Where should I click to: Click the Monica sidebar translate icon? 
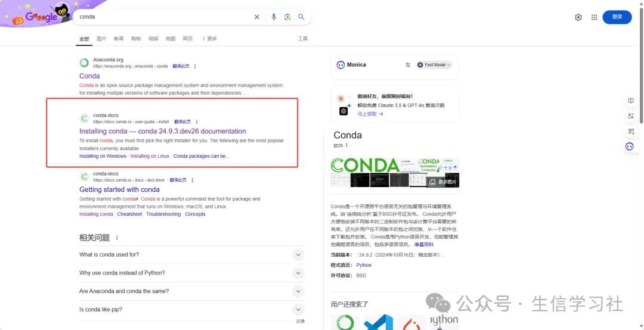coord(631,116)
